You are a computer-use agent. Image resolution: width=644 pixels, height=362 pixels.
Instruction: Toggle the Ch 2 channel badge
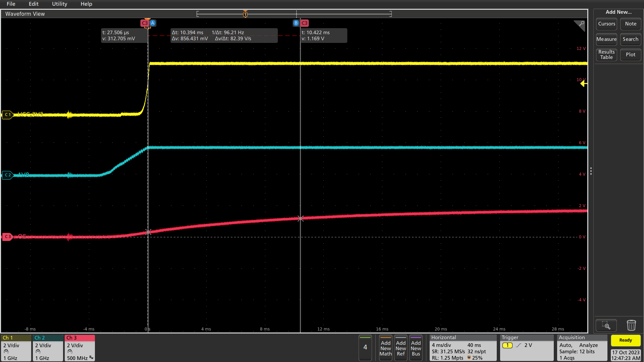tap(48, 348)
